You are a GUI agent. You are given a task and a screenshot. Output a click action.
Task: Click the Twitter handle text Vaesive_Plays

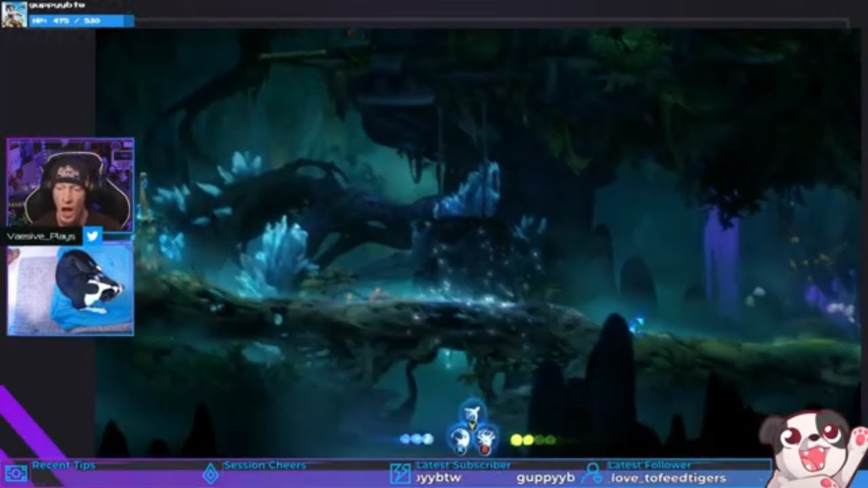tap(42, 237)
